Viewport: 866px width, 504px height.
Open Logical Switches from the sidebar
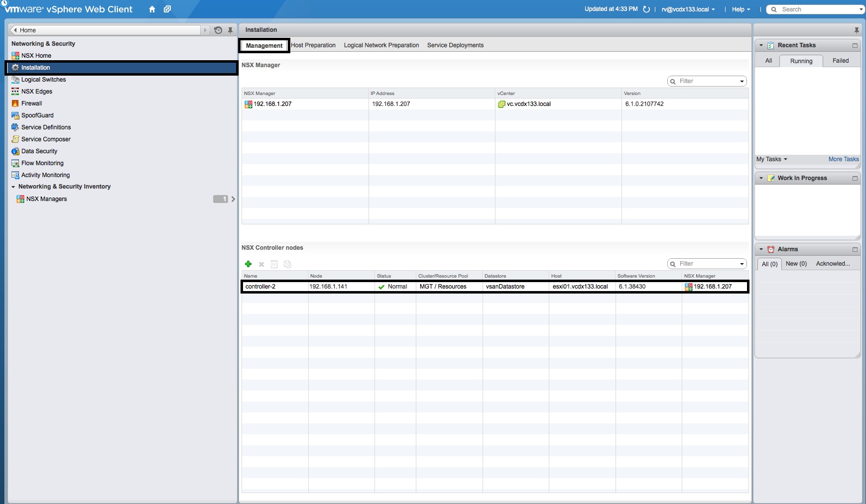coord(43,79)
